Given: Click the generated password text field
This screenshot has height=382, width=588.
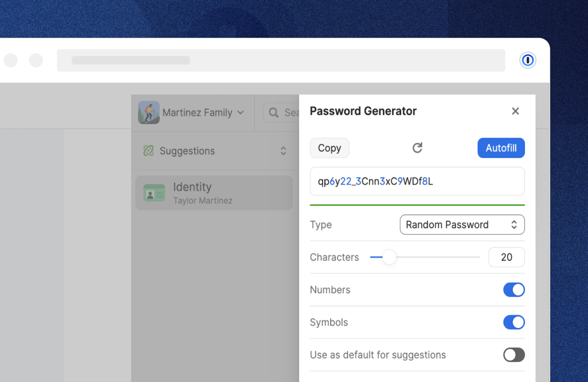Looking at the screenshot, I should click(417, 181).
